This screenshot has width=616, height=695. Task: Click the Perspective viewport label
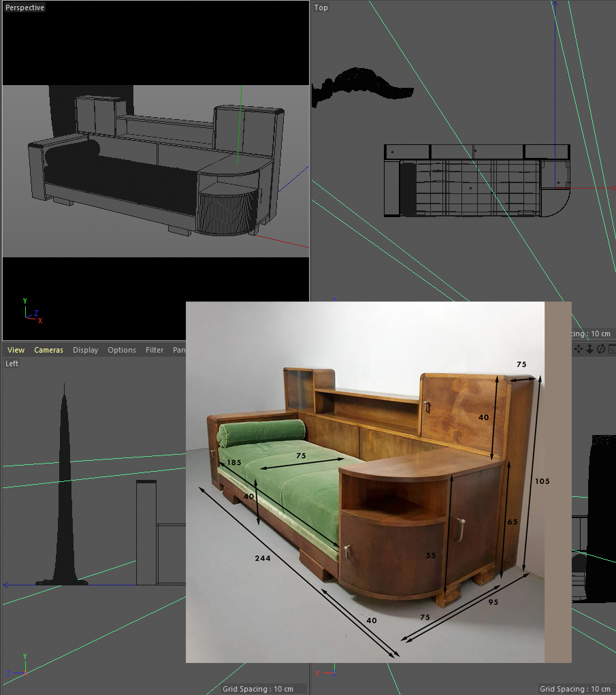point(25,7)
